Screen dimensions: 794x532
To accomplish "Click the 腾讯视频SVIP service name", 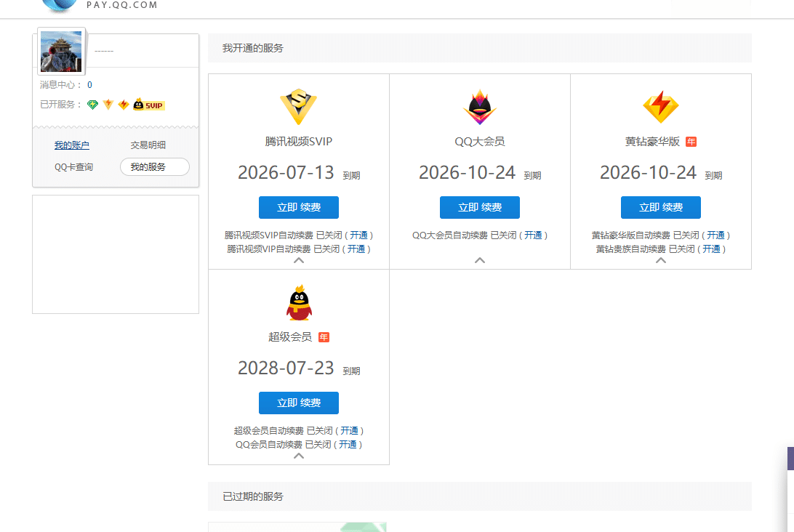I will click(299, 142).
